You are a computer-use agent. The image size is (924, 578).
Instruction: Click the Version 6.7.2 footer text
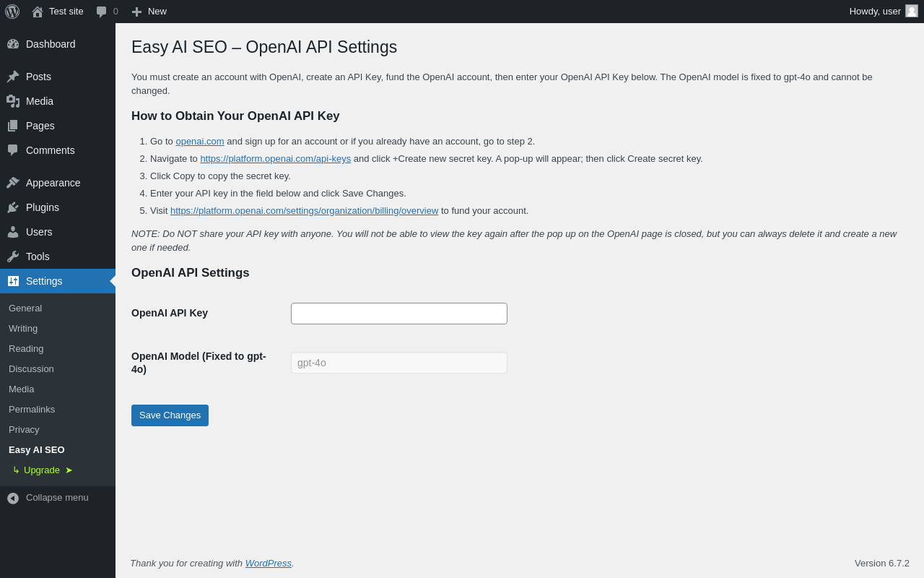click(x=882, y=564)
